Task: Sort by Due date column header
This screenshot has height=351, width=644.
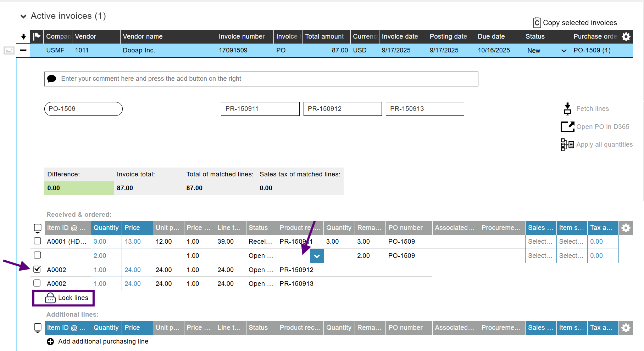Action: [491, 36]
